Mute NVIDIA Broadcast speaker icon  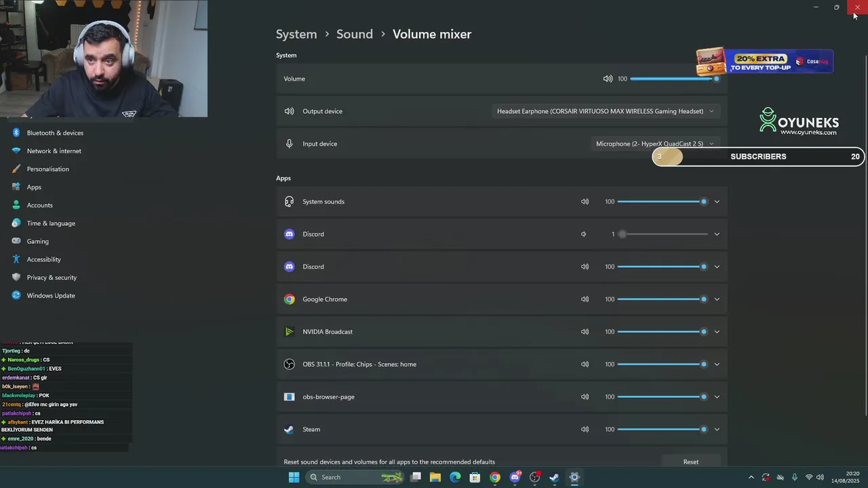pos(585,331)
